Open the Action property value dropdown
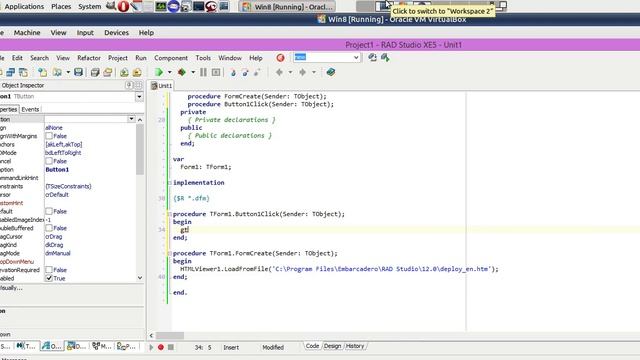640x360 pixels. (131, 119)
